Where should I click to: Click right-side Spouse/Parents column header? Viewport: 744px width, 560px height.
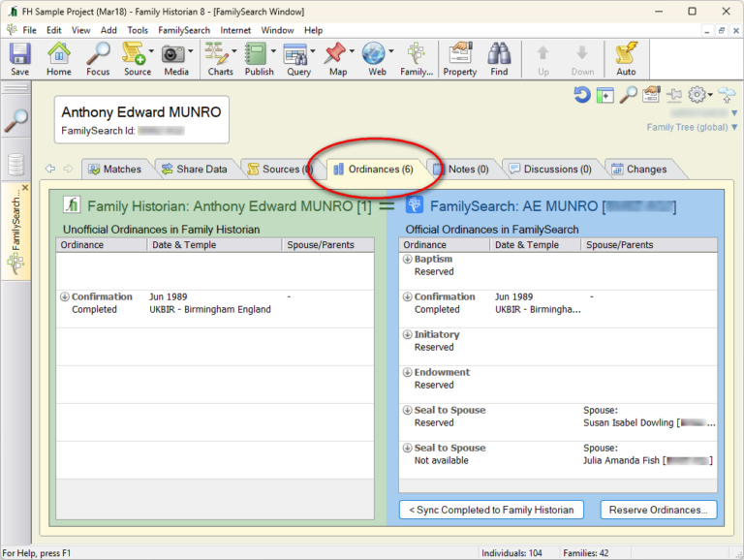649,245
